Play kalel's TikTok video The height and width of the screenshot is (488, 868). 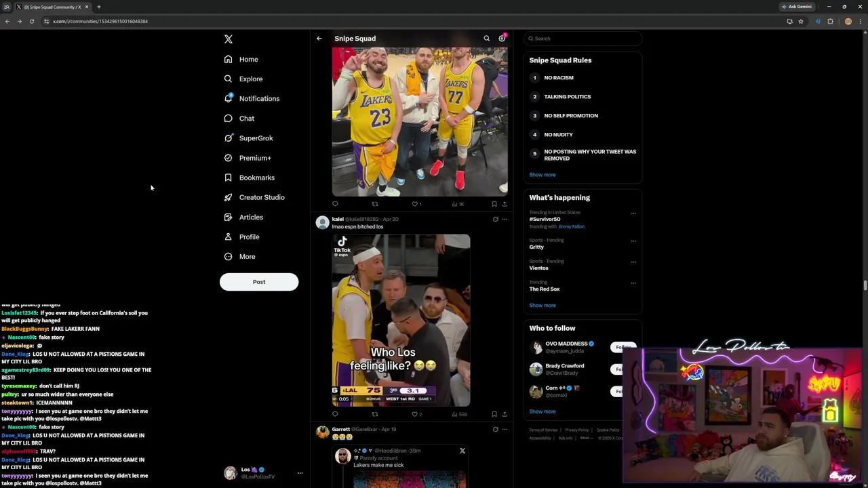[x=401, y=320]
